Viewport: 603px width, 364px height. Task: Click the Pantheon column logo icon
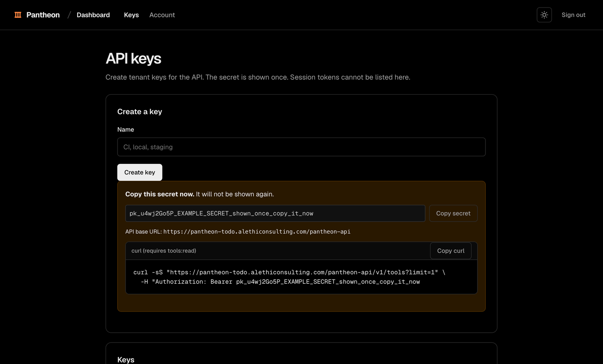pyautogui.click(x=18, y=15)
